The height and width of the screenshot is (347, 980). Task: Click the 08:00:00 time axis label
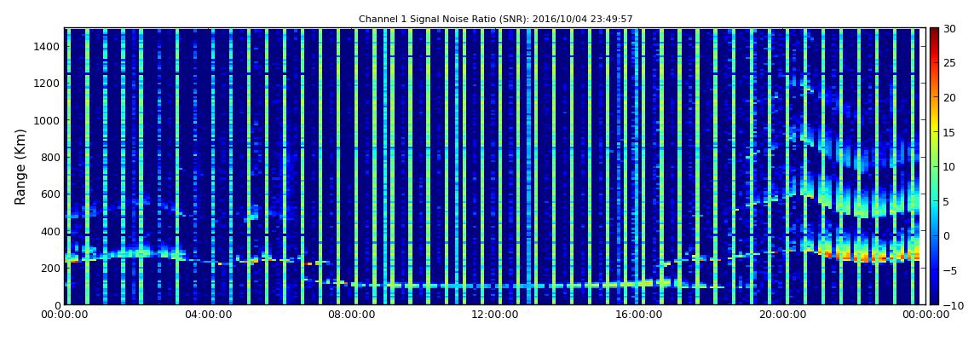pos(351,315)
